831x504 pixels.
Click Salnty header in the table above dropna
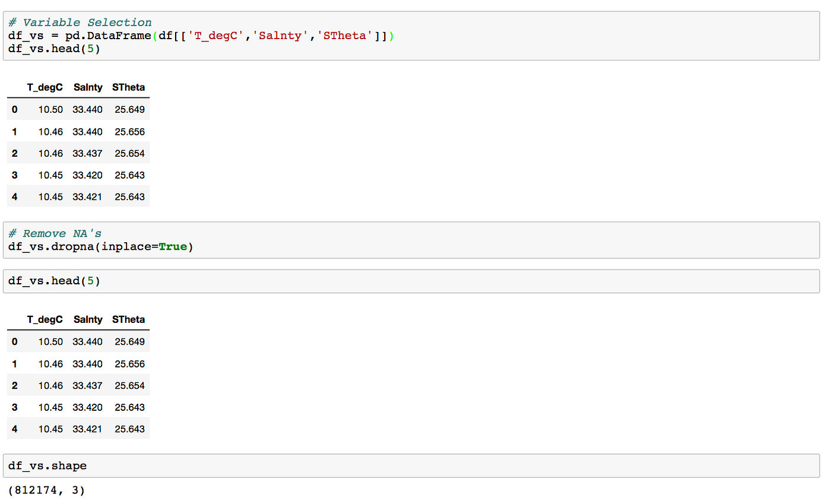point(88,87)
